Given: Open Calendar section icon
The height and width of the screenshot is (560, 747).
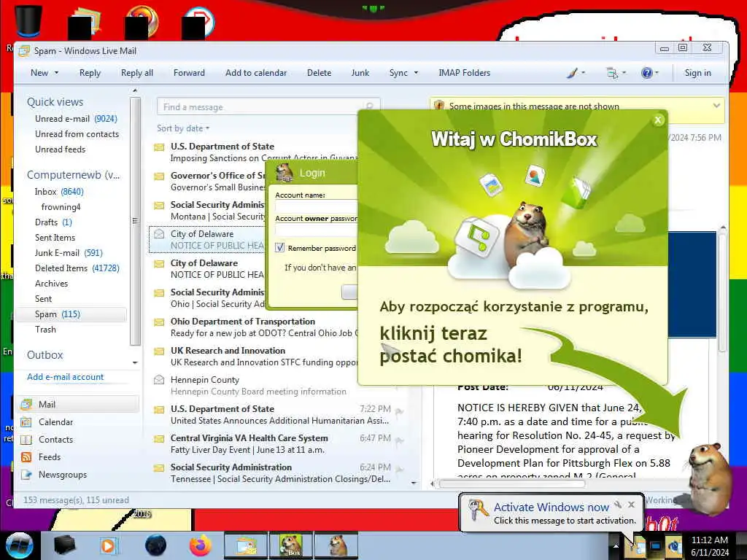Looking at the screenshot, I should [x=26, y=422].
